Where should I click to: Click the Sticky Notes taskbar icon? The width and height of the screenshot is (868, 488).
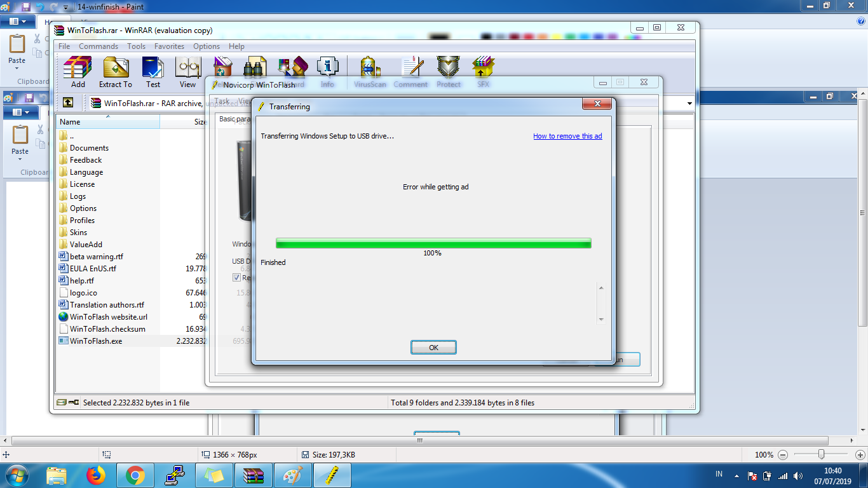[x=214, y=475]
